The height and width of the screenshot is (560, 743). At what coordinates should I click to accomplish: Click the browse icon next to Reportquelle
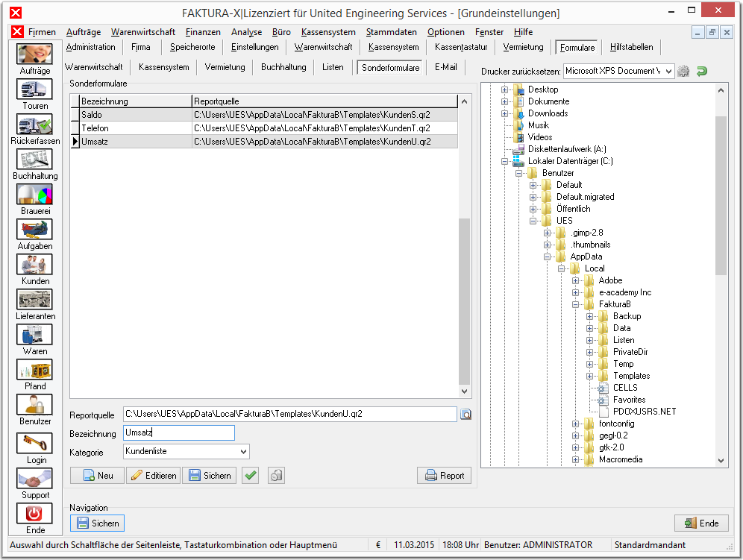(465, 415)
